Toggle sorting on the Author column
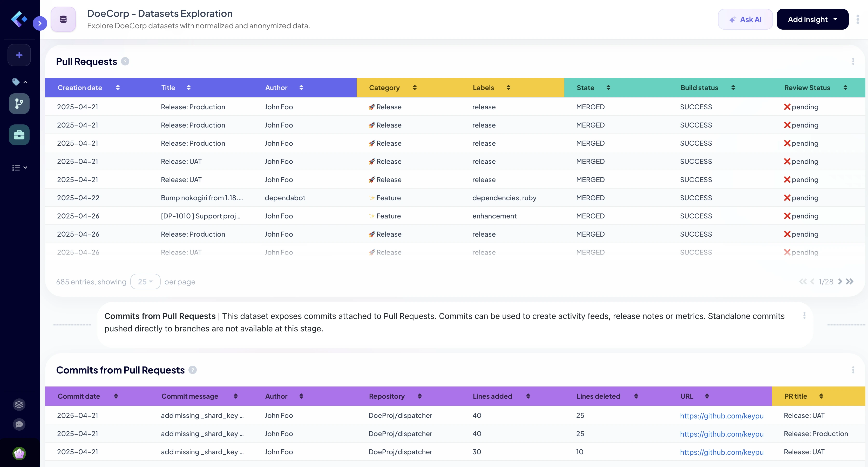Image resolution: width=868 pixels, height=467 pixels. point(301,87)
